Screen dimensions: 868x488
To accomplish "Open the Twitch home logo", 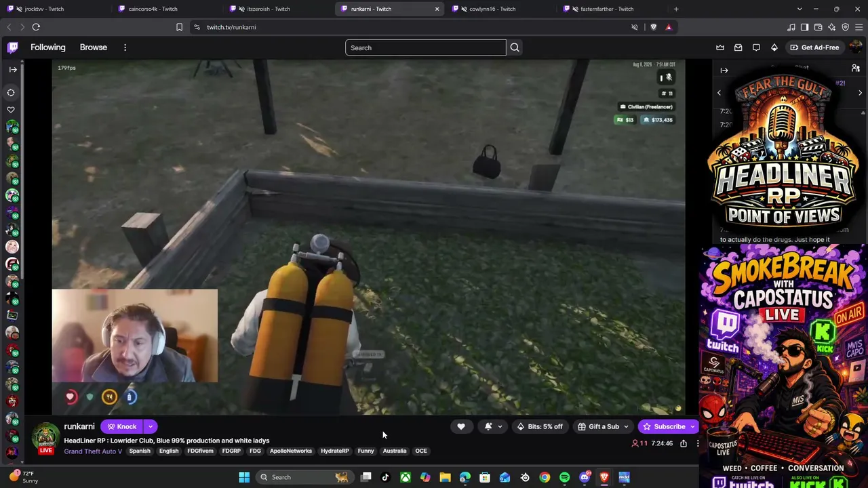I will 13,47.
